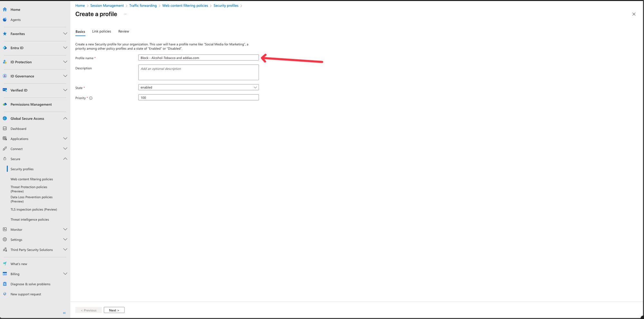Switch to the Review tab
Screen dimensions: 644x319
tap(124, 32)
